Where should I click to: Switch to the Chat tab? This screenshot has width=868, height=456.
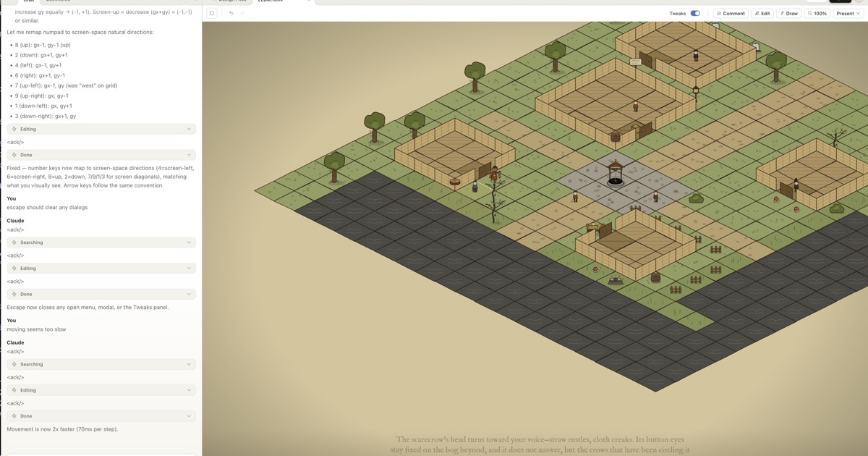pos(29,1)
